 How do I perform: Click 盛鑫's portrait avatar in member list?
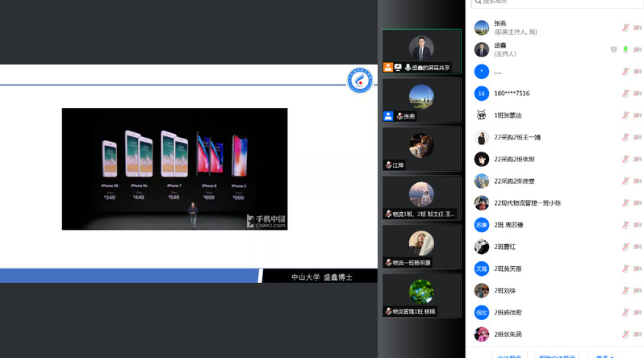click(x=481, y=50)
